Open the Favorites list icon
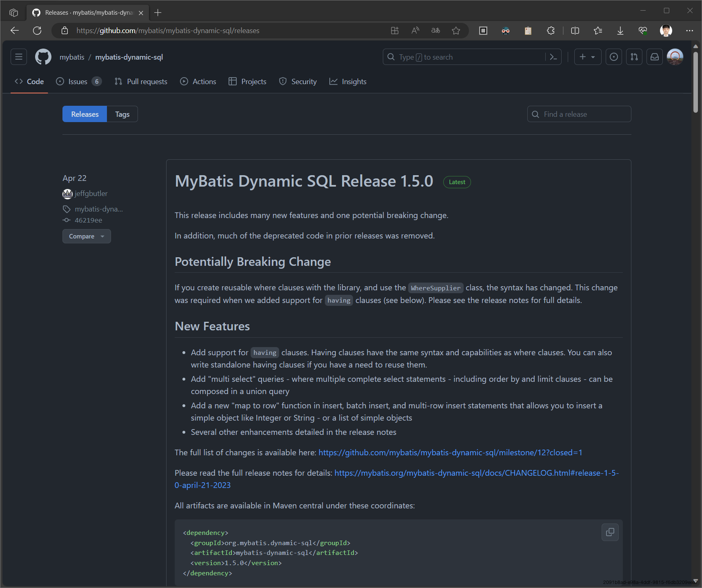 tap(598, 31)
